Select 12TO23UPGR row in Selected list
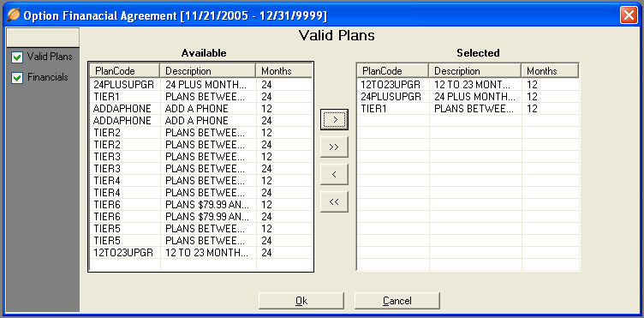The image size is (644, 318). tap(468, 85)
